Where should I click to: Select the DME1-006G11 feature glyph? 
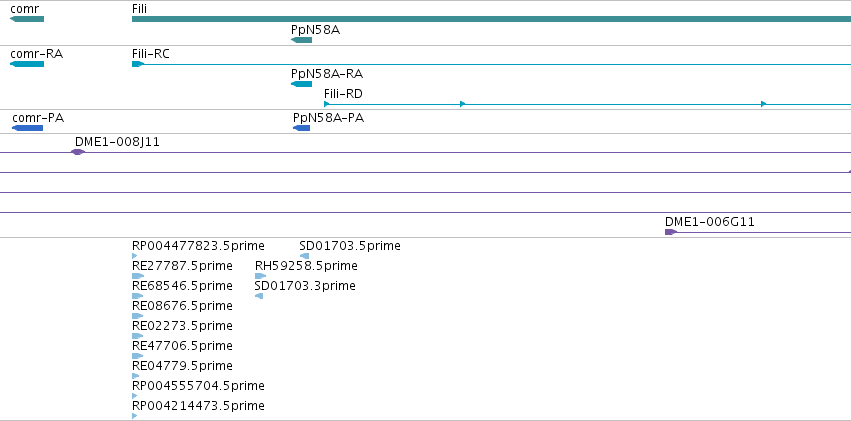pos(671,232)
